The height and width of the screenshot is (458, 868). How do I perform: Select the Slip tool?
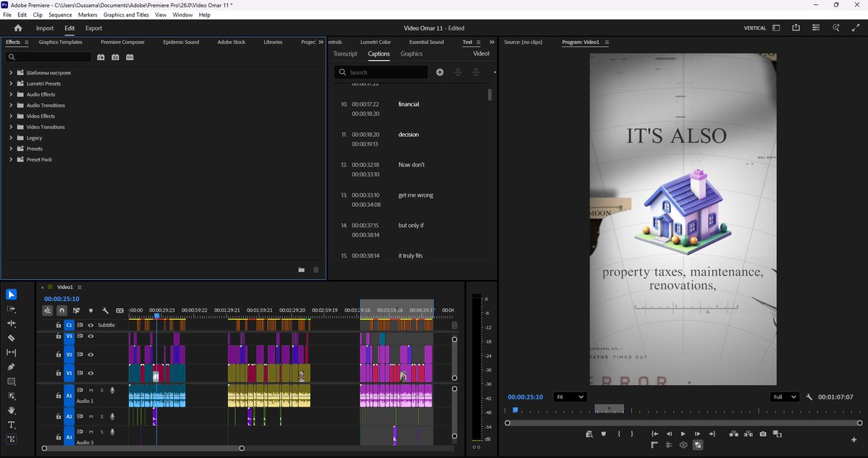click(12, 352)
